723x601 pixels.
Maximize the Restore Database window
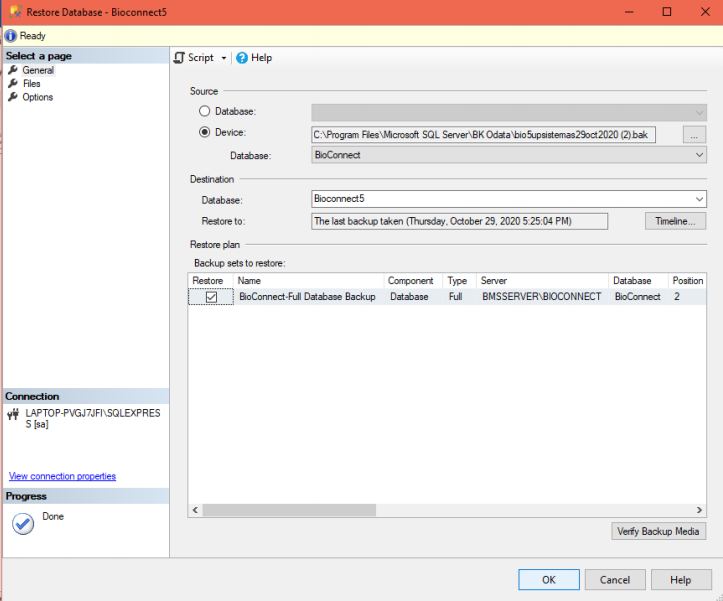coord(667,12)
